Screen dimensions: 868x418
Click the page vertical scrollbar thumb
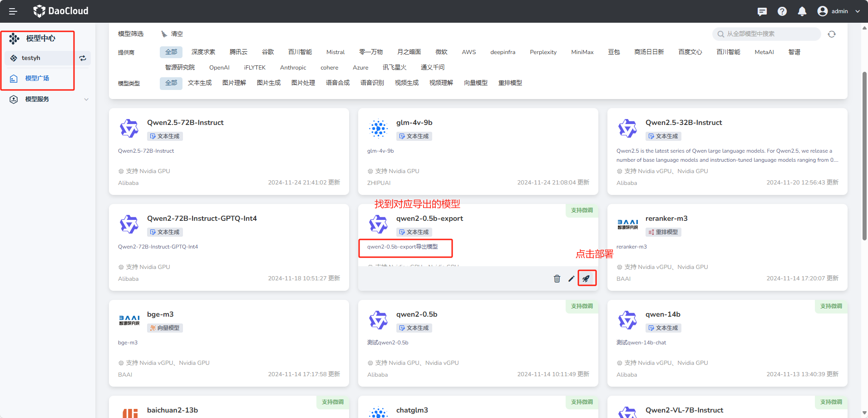tap(864, 156)
